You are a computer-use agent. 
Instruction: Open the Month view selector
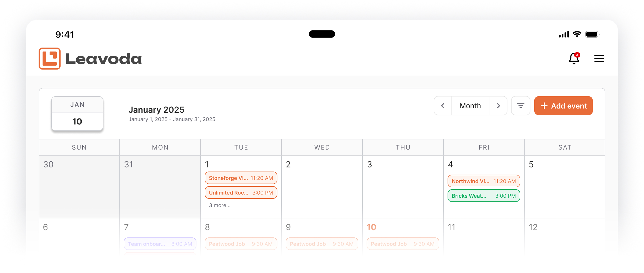tap(470, 106)
